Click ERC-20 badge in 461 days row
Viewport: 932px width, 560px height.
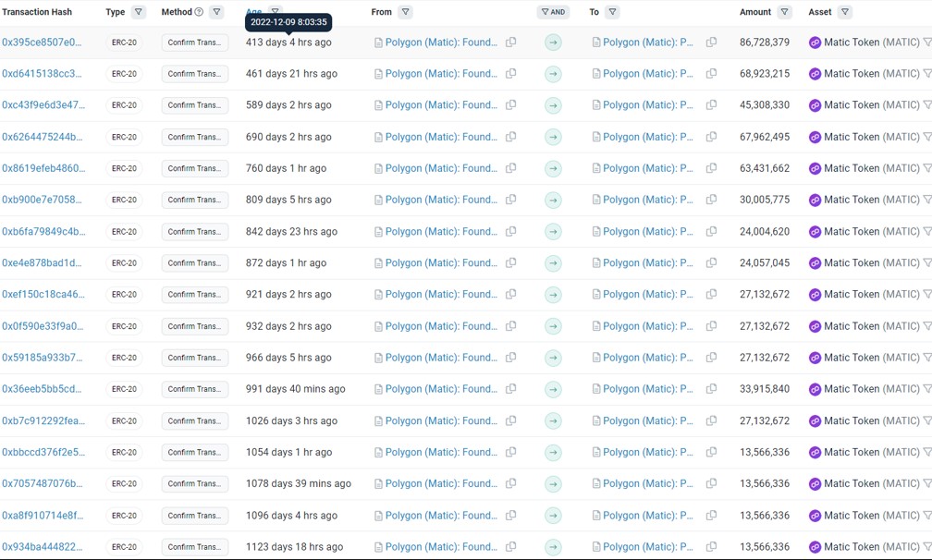pyautogui.click(x=124, y=74)
